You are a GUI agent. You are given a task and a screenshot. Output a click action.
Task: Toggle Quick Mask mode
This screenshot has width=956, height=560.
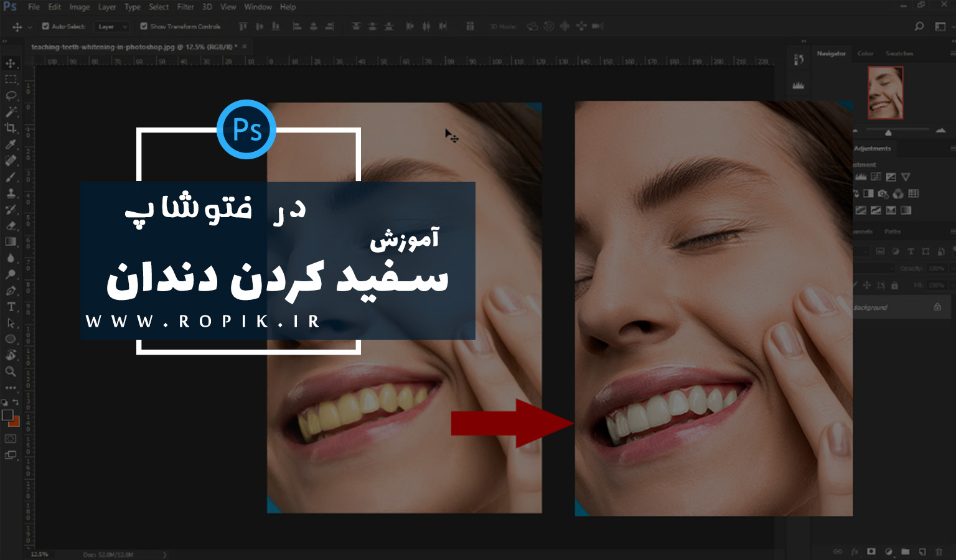tap(11, 439)
